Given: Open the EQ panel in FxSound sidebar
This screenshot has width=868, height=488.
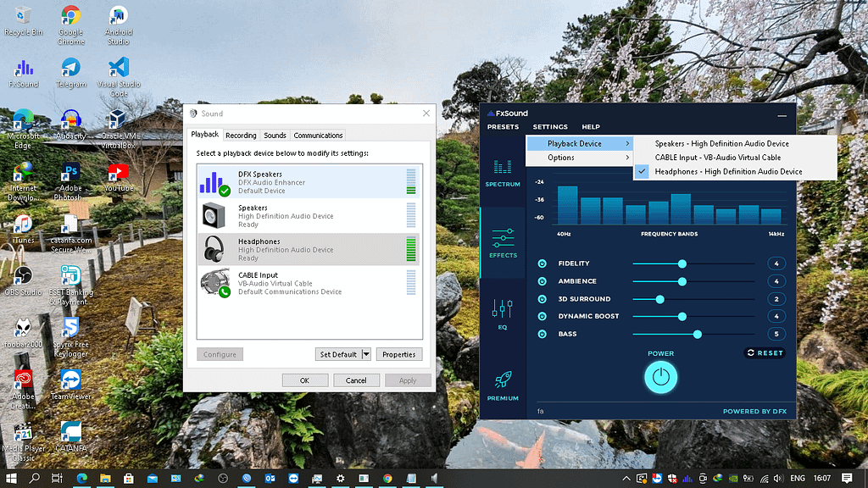Looking at the screenshot, I should [x=502, y=314].
